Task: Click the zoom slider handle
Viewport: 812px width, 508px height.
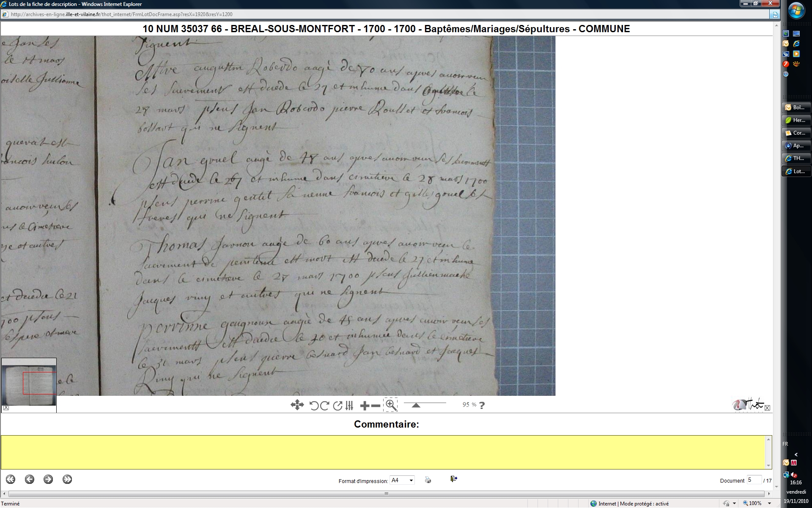Action: [416, 406]
